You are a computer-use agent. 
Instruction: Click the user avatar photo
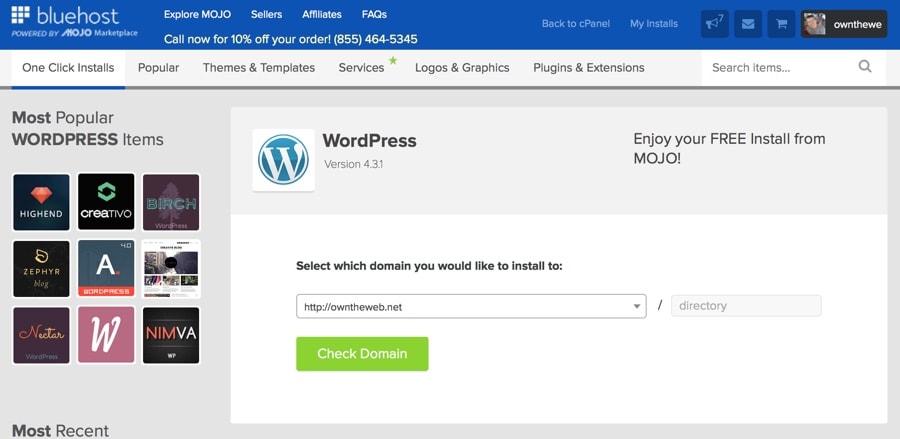tap(814, 24)
